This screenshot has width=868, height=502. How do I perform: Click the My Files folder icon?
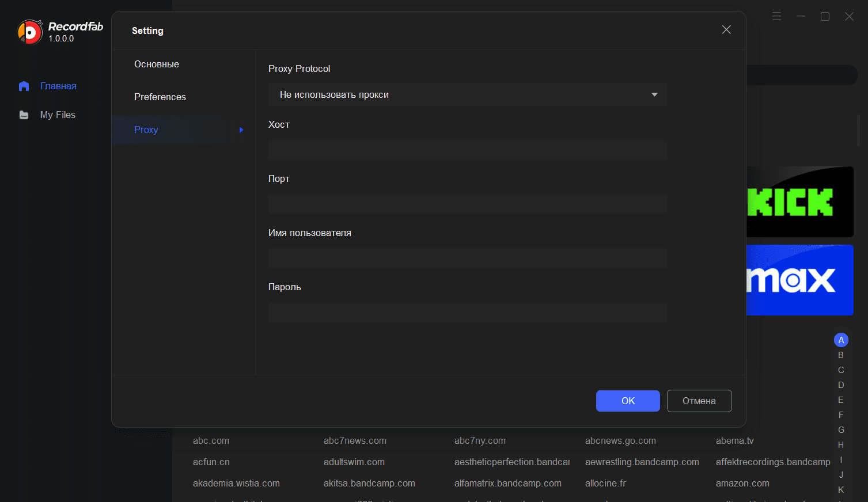click(x=24, y=115)
